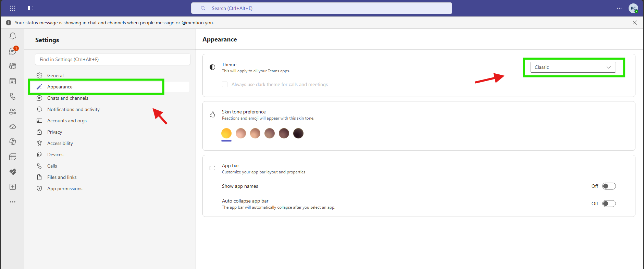Click the Devices headset icon
The height and width of the screenshot is (269, 644).
39,155
